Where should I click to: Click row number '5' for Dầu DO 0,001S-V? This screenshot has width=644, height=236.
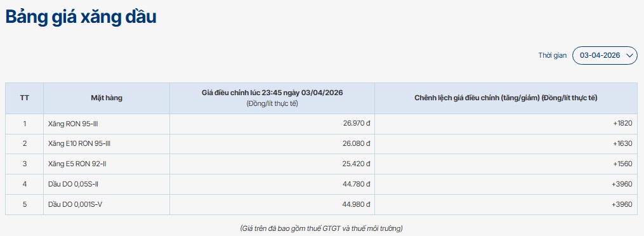coord(25,204)
